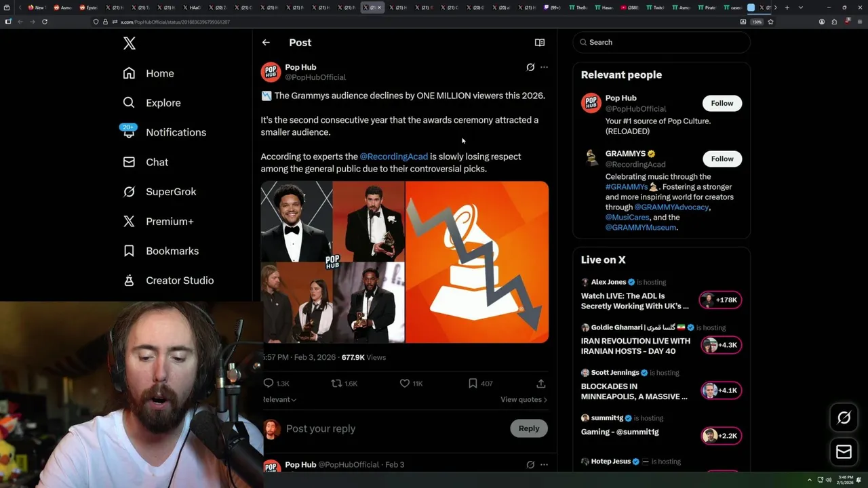Viewport: 868px width, 488px height.
Task: Switch to the Epste browser tab
Action: pos(89,7)
